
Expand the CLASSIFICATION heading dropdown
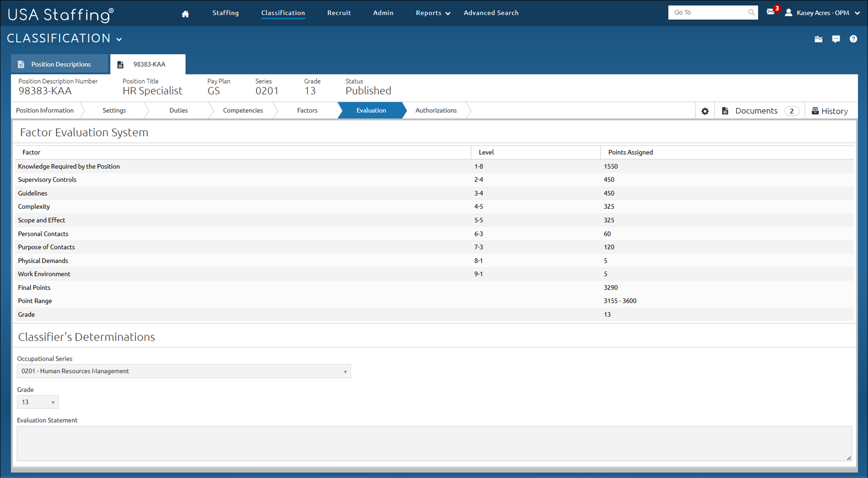(119, 40)
